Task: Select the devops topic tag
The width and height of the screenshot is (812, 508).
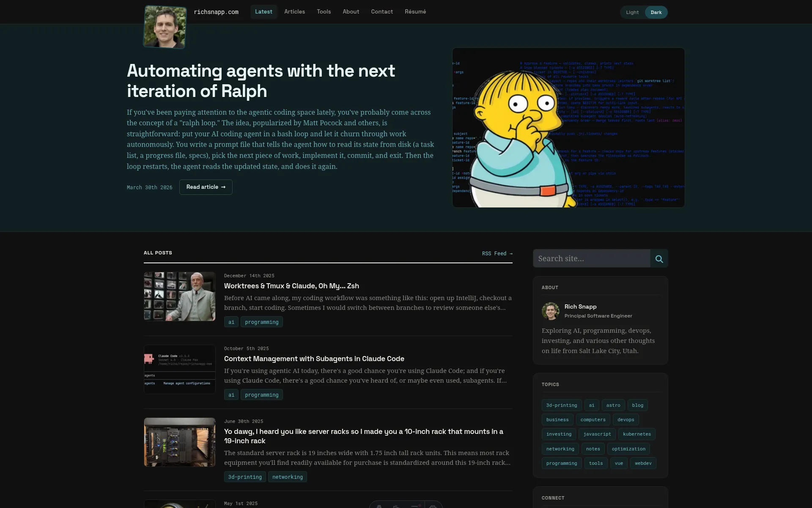Action: pyautogui.click(x=626, y=420)
